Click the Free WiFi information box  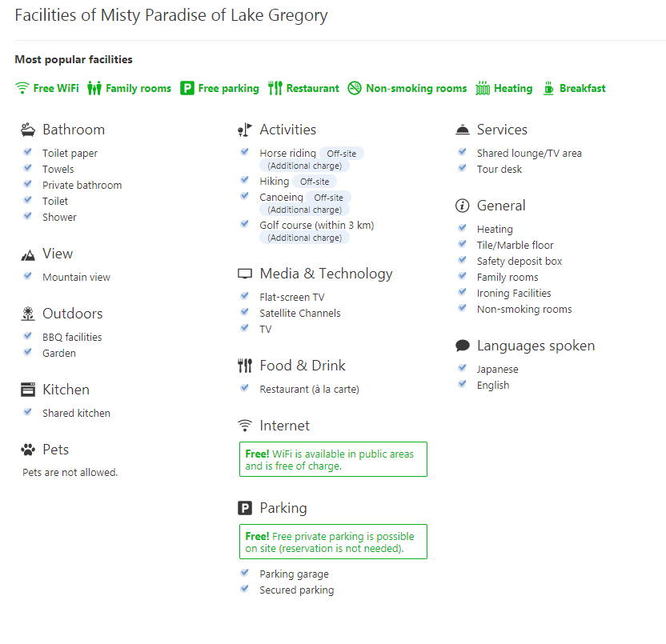pyautogui.click(x=333, y=459)
